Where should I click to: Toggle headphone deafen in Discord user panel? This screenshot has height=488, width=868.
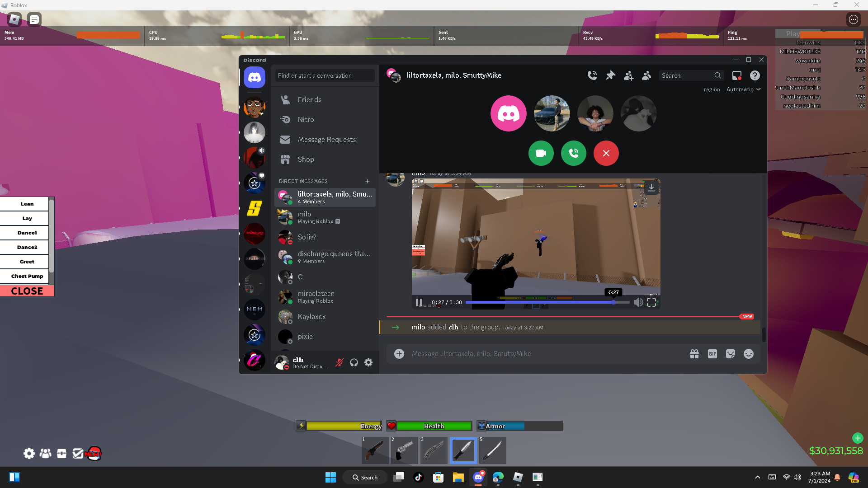coord(354,362)
